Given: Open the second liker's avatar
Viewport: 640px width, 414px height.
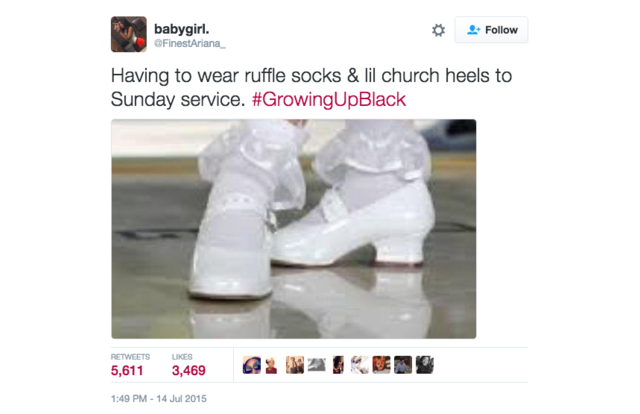Looking at the screenshot, I should click(271, 365).
